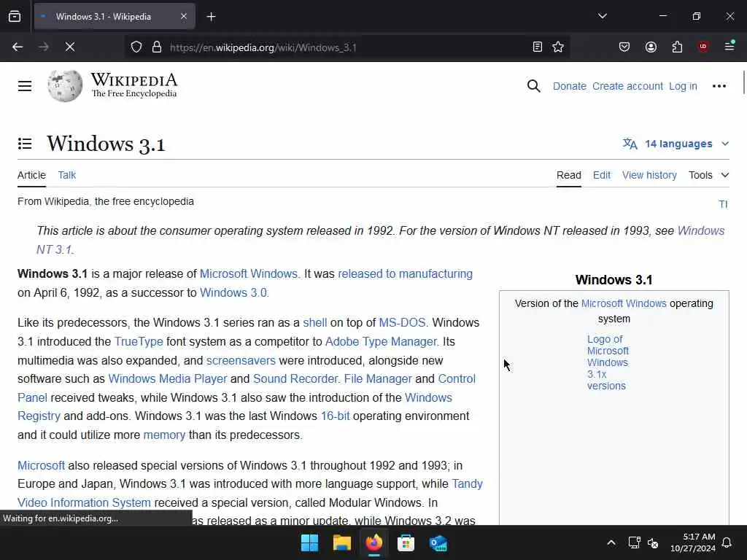The width and height of the screenshot is (747, 560).
Task: Open Wikipedia search icon
Action: (x=533, y=86)
